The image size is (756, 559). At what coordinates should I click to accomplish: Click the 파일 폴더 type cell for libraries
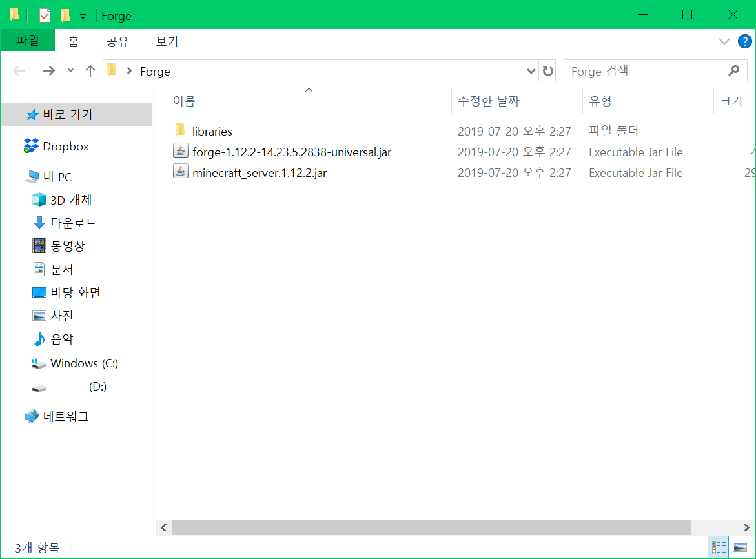pyautogui.click(x=613, y=130)
